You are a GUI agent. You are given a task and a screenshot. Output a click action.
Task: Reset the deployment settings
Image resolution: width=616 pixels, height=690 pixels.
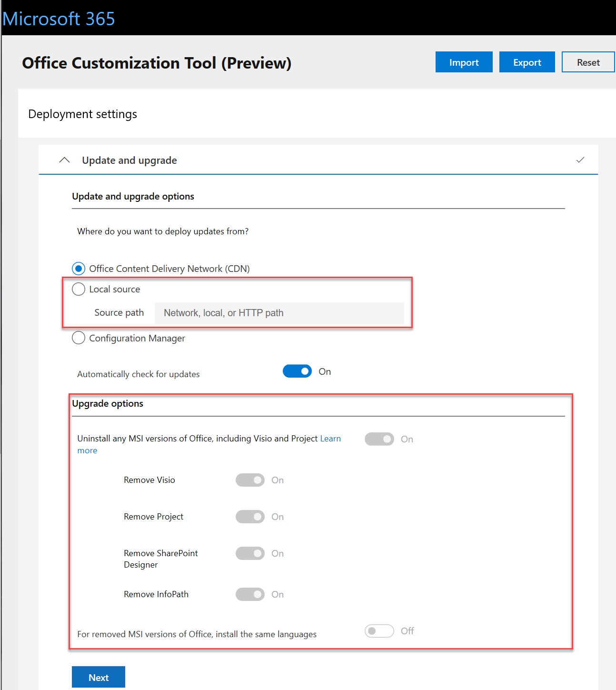588,62
